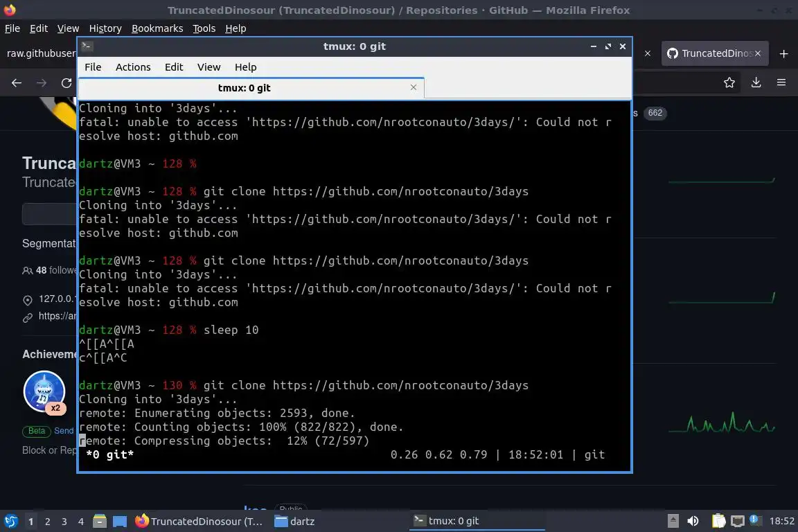The height and width of the screenshot is (532, 798).
Task: Switch to workspace 1
Action: pyautogui.click(x=31, y=522)
